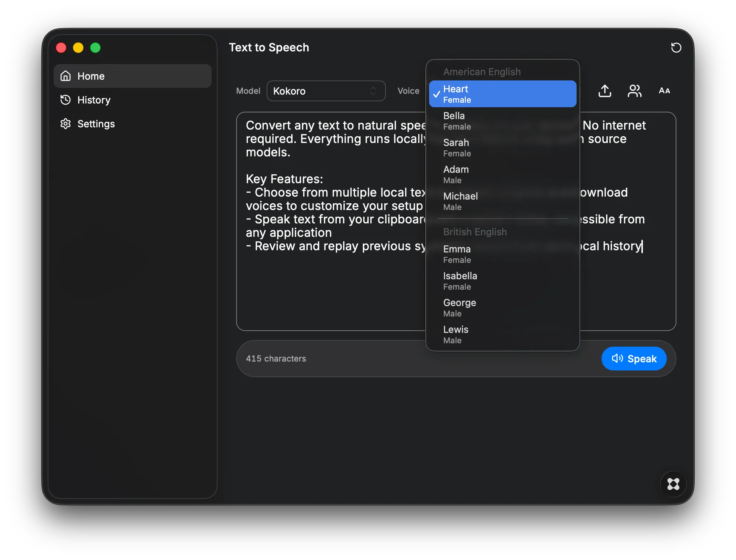This screenshot has height=560, width=736.
Task: Pick the Adam Male voice
Action: tap(502, 174)
